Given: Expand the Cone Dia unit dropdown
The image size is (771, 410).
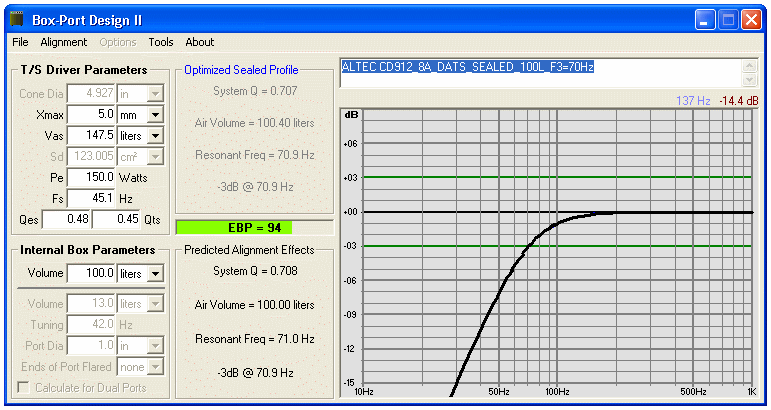Looking at the screenshot, I should coord(155,93).
